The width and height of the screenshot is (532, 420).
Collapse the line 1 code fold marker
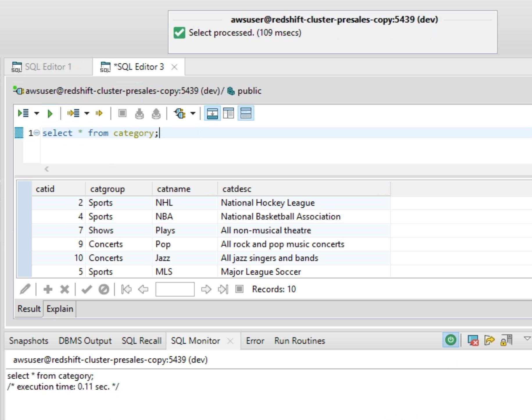pyautogui.click(x=37, y=133)
